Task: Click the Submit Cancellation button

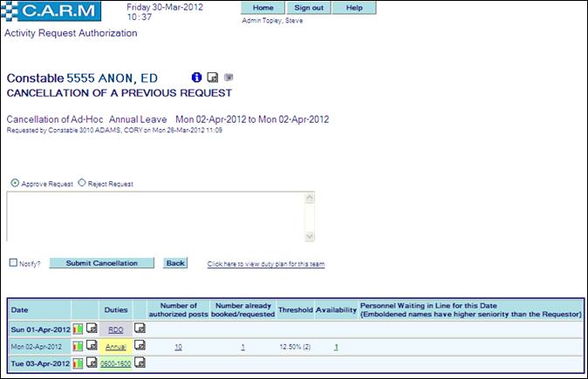Action: pos(101,263)
